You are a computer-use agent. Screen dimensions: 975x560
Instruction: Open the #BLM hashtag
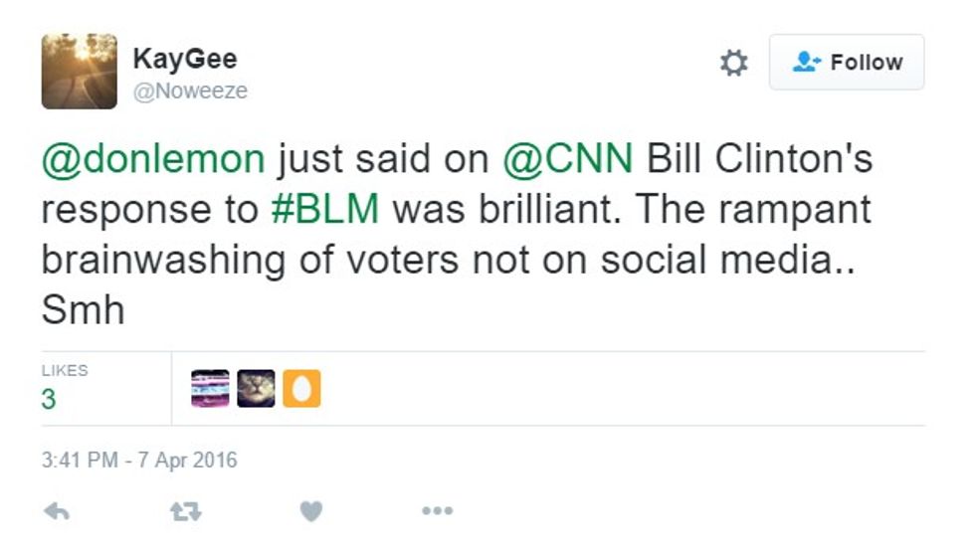[x=325, y=210]
